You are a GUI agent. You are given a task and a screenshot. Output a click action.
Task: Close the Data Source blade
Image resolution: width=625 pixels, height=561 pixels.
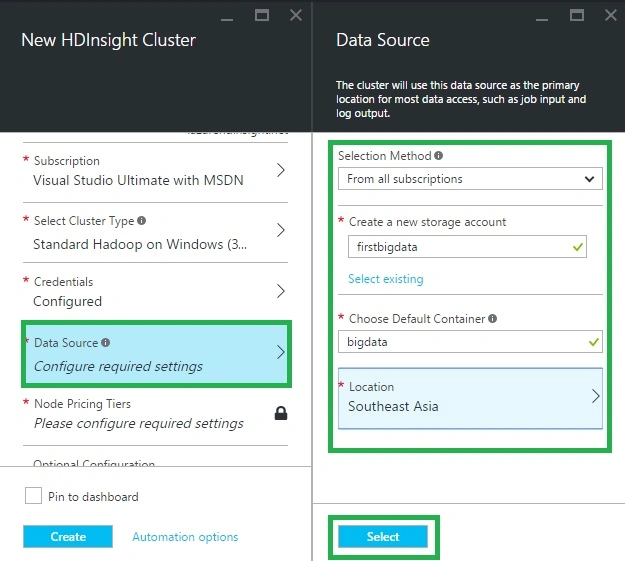click(611, 15)
